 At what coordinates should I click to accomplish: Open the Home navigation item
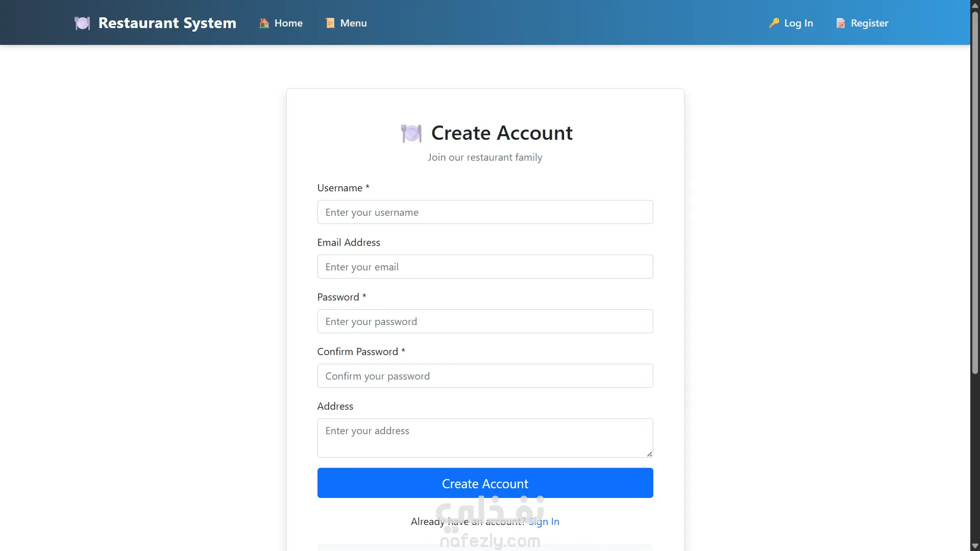pos(288,23)
